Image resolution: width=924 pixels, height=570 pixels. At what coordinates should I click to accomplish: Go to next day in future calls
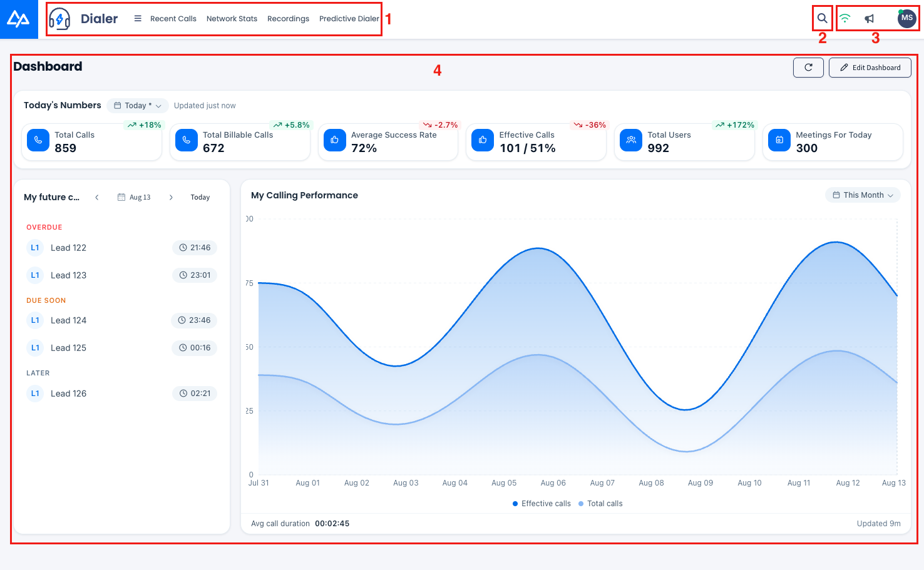pos(171,197)
